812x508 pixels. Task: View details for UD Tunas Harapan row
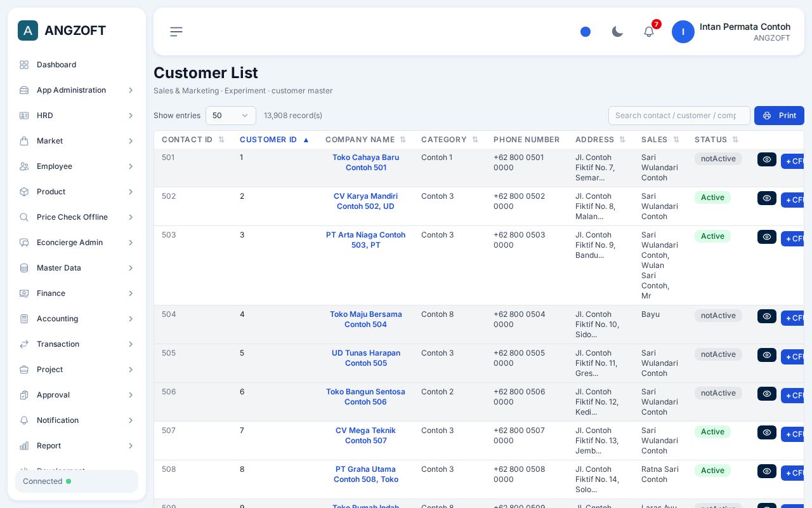coord(767,355)
